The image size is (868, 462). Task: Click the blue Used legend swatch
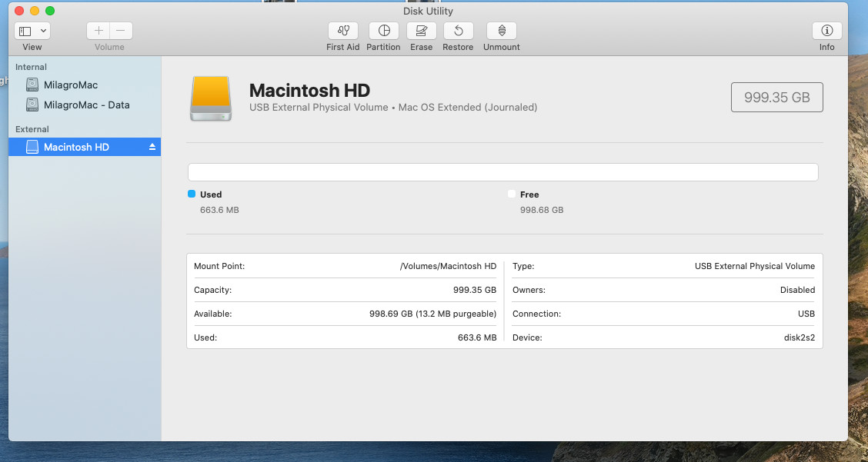coord(192,194)
